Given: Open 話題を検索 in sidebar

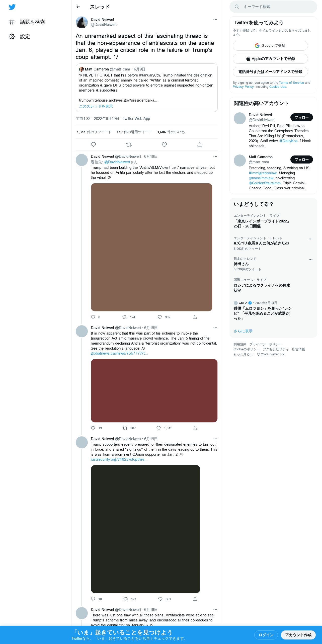Looking at the screenshot, I should click(x=27, y=22).
